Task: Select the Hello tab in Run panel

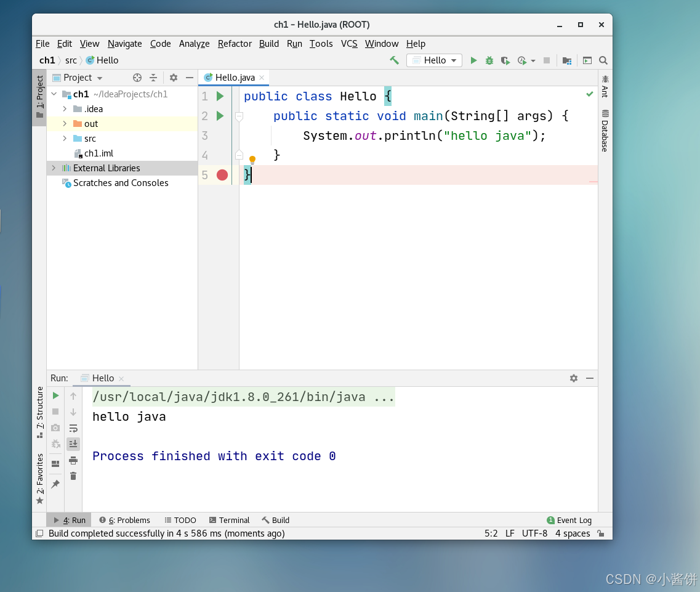Action: pos(102,378)
